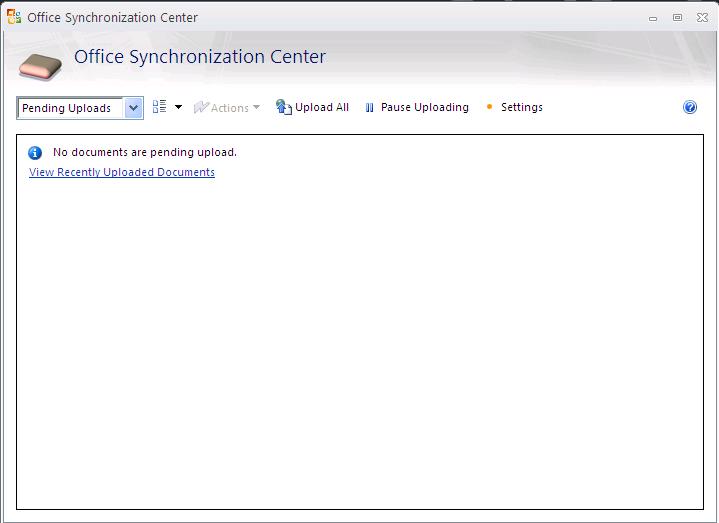Open View Recently Uploaded Documents link

tap(122, 172)
